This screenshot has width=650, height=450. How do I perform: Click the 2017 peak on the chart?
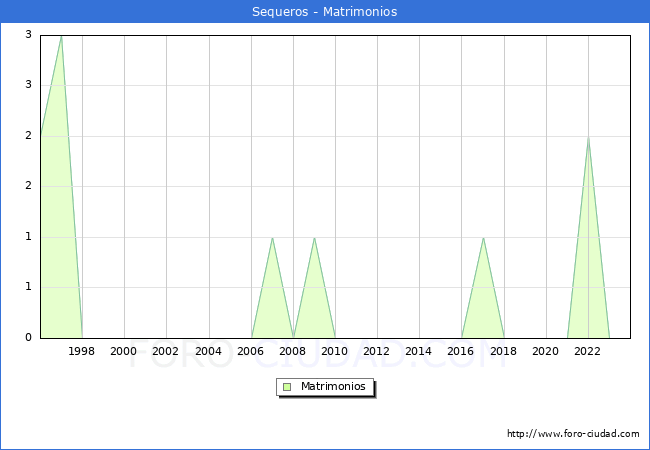[483, 237]
